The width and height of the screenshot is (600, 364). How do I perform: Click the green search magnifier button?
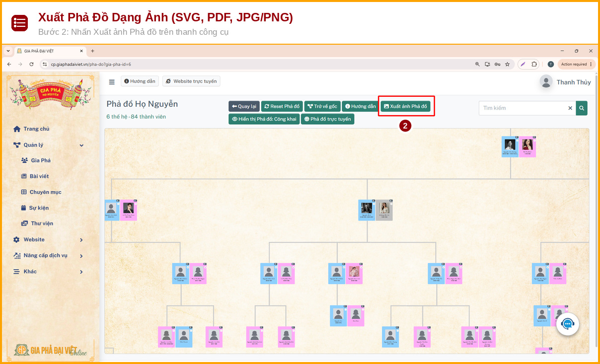(x=582, y=108)
